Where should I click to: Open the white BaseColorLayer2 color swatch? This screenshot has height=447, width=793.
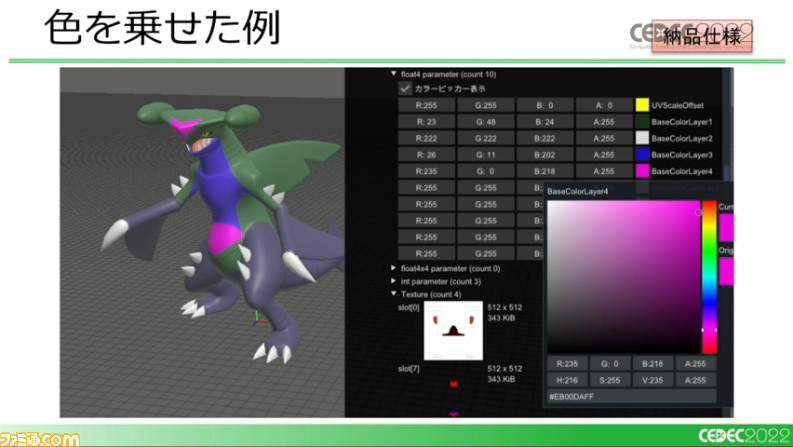click(x=642, y=138)
